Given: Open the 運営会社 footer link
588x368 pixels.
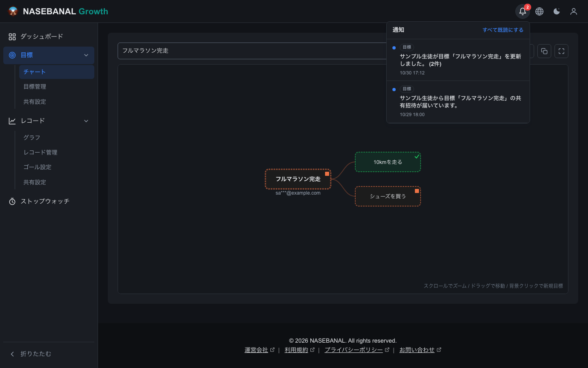Looking at the screenshot, I should point(256,350).
